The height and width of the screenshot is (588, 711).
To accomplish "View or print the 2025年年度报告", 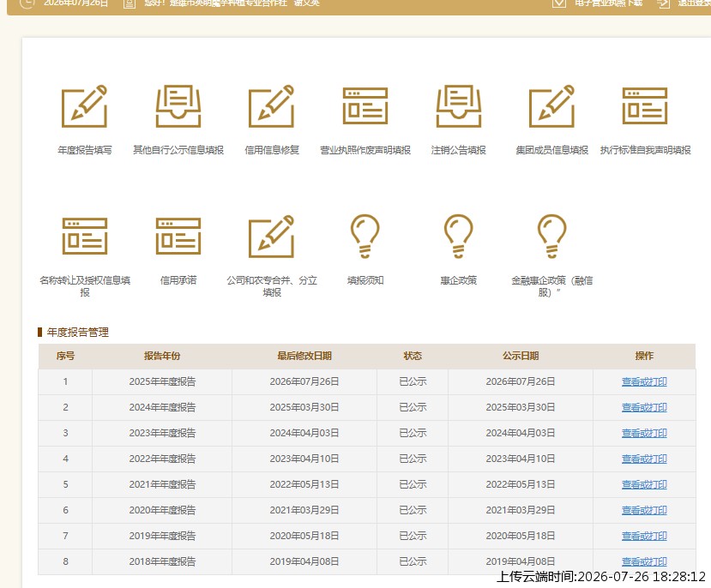I will pos(644,382).
